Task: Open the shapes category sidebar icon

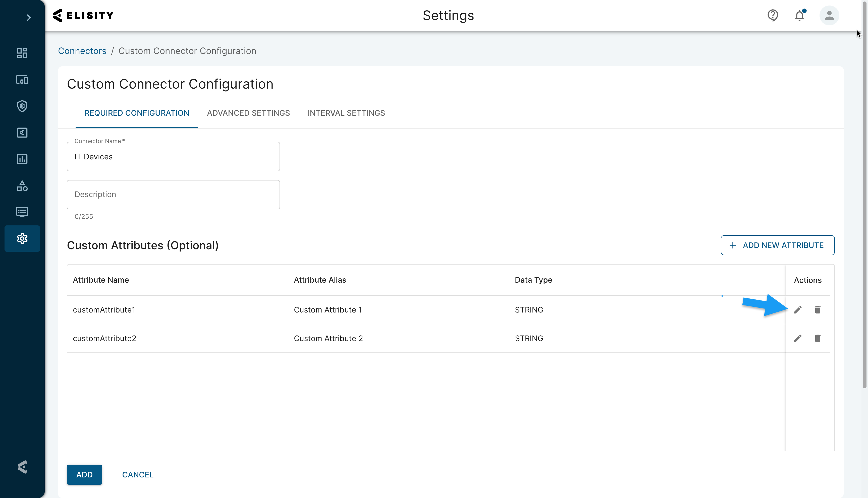Action: point(22,186)
